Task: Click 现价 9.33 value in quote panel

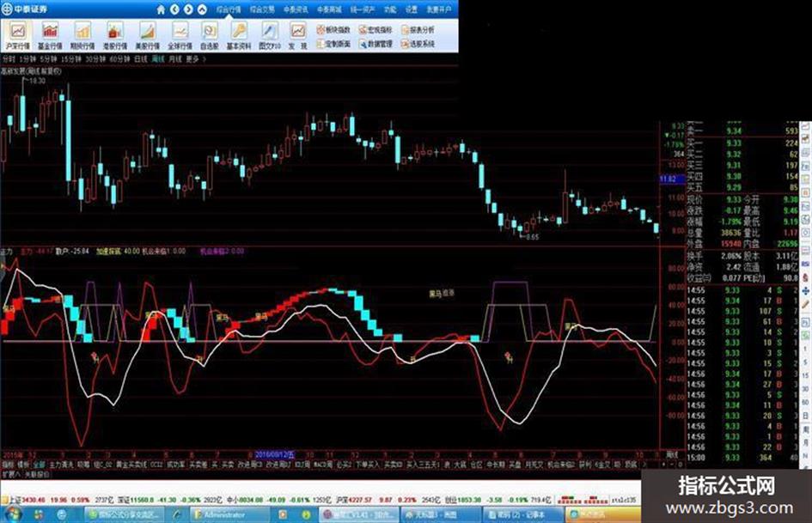Action: pos(733,200)
